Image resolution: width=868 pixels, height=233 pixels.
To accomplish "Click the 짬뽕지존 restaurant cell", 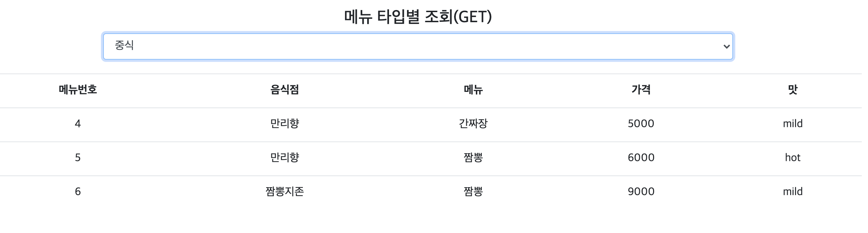I will [284, 192].
